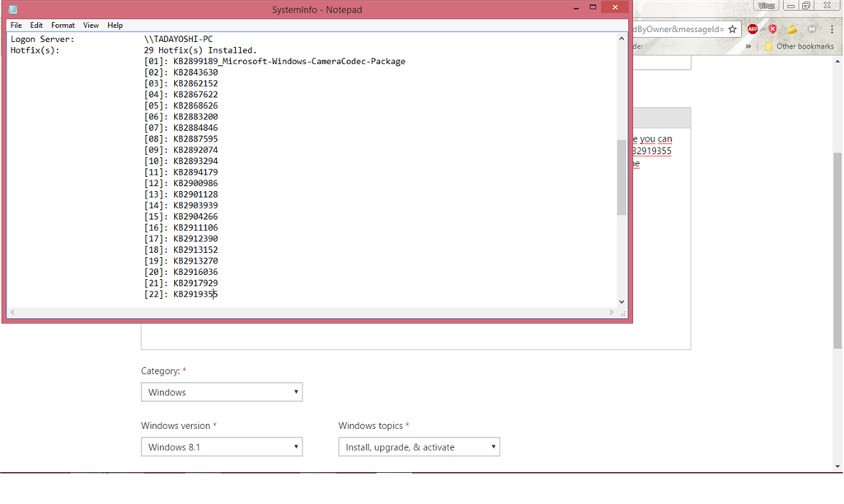Open the Notepad Format menu
This screenshot has width=844, height=504.
point(63,26)
